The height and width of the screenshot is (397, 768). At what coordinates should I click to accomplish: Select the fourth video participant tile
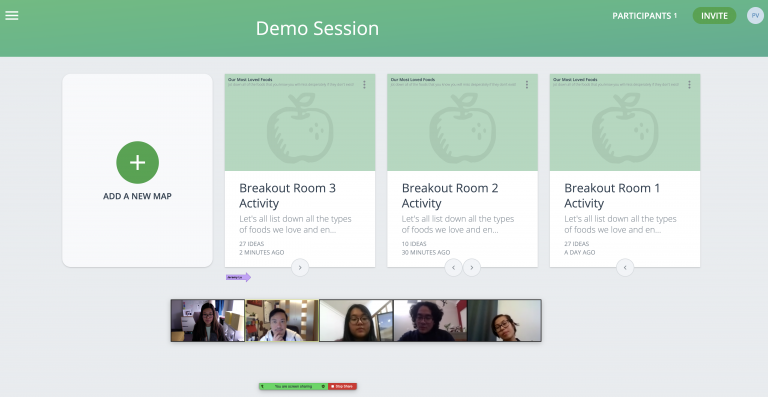pyautogui.click(x=431, y=321)
